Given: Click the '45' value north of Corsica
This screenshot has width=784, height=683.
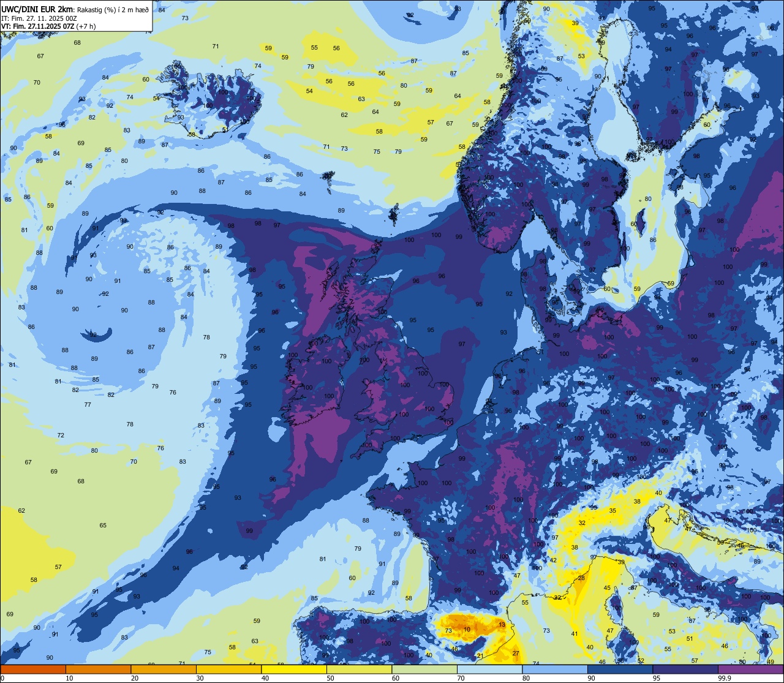Looking at the screenshot, I should click(608, 589).
